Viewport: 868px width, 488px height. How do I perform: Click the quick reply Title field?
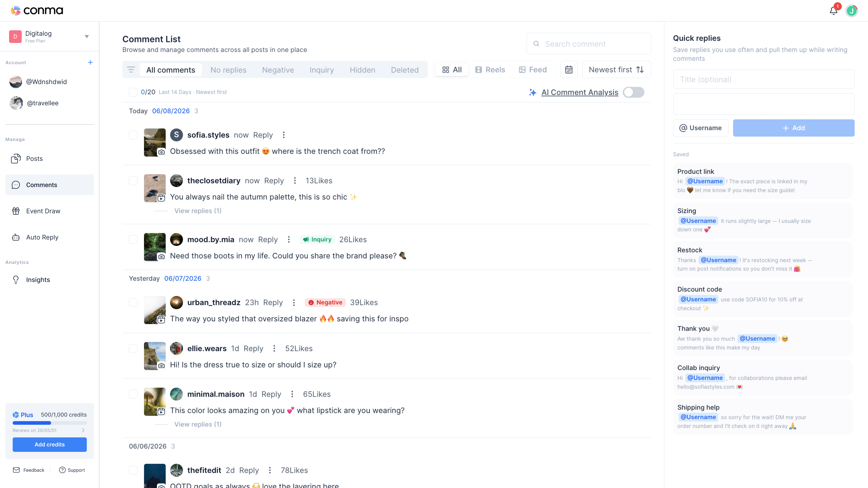[764, 80]
